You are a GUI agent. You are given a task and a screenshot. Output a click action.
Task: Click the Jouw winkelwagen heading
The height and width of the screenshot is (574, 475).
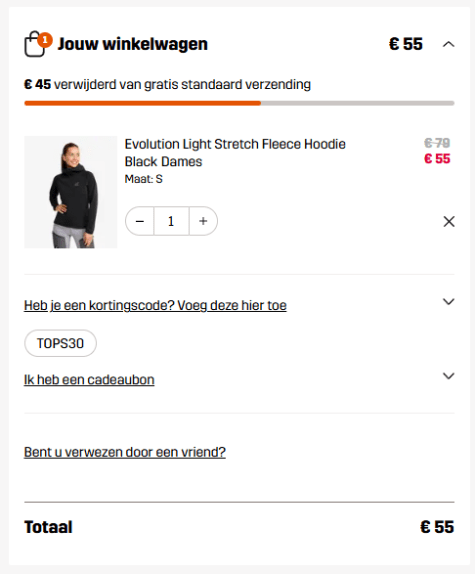point(132,44)
